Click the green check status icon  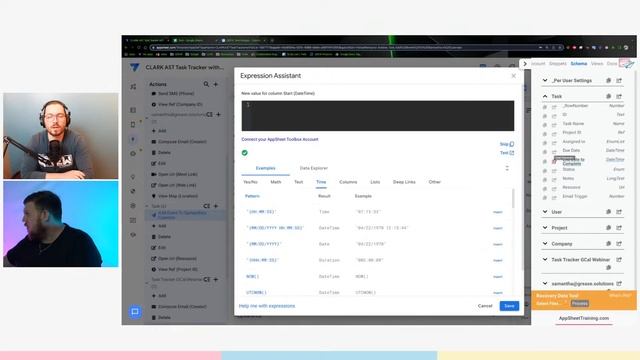(244, 153)
